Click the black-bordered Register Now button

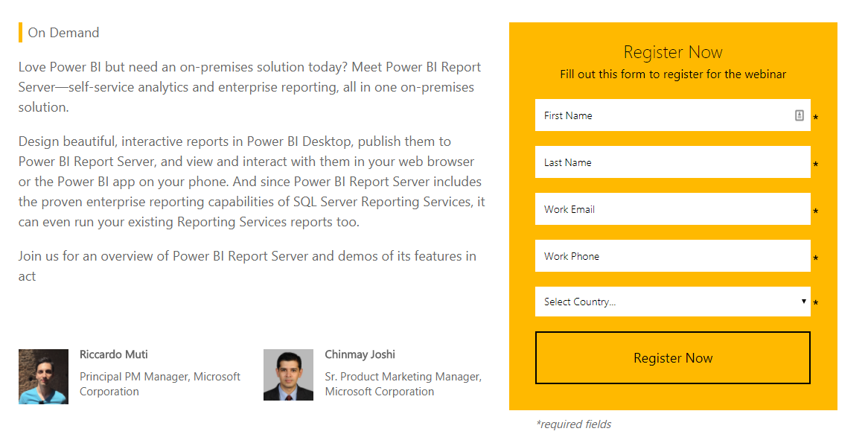pos(673,357)
